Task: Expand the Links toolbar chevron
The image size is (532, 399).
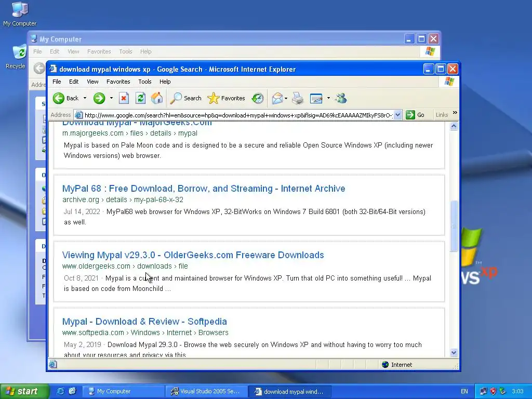Action: click(x=455, y=113)
